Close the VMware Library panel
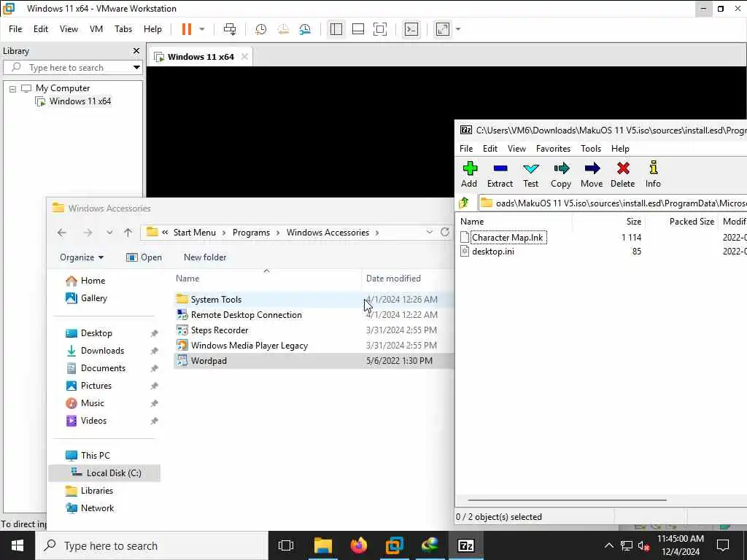Image resolution: width=747 pixels, height=560 pixels. (136, 50)
